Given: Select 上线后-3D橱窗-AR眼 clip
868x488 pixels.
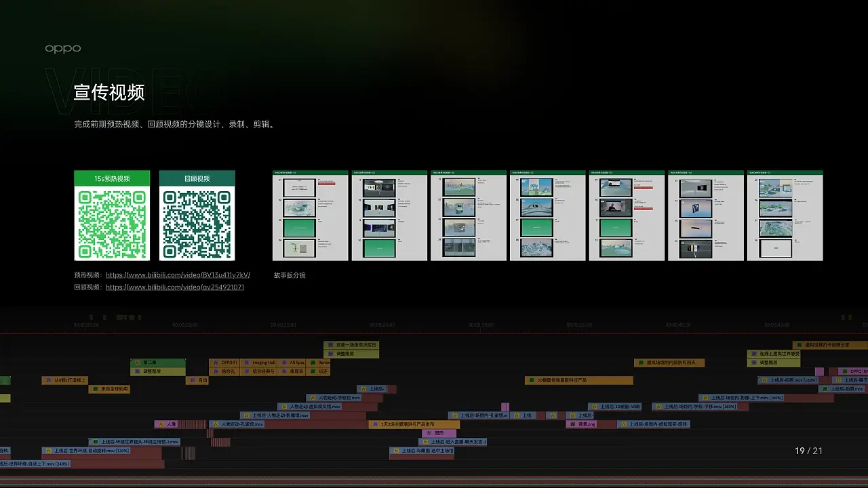Looking at the screenshot, I should point(615,407).
